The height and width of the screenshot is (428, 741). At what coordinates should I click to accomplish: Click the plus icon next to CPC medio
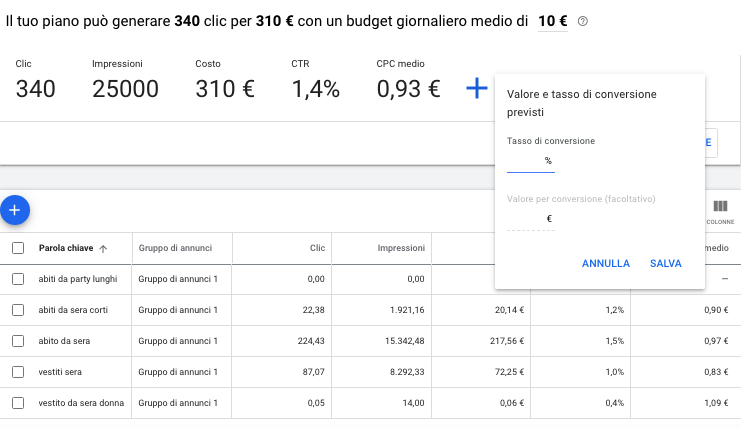476,88
